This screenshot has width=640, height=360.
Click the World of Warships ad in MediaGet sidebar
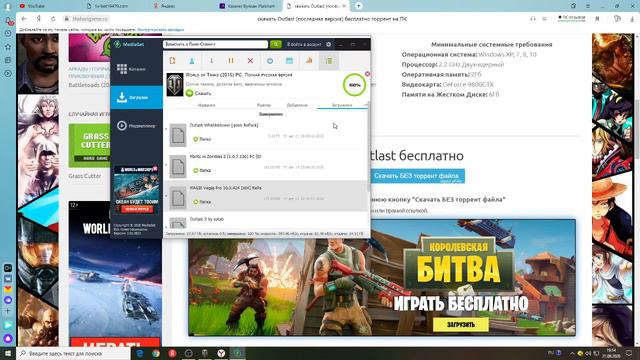click(136, 189)
